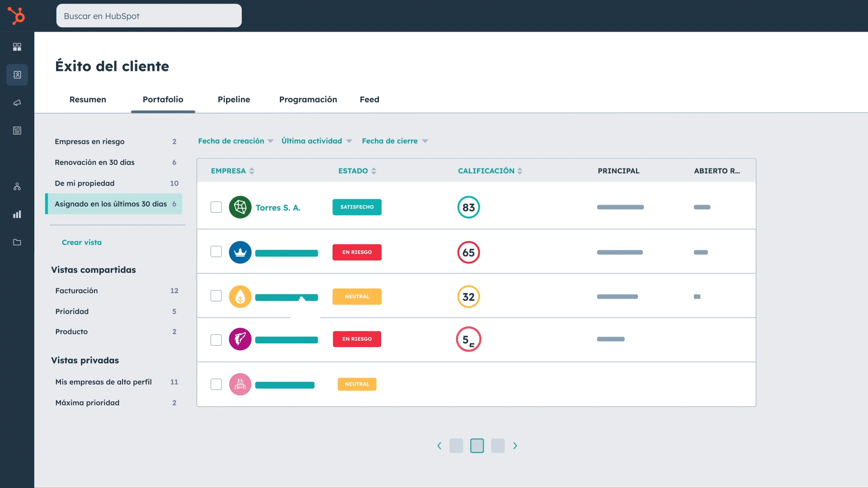868x488 pixels.
Task: Click the Torres S. A. green company logo
Action: [x=240, y=207]
